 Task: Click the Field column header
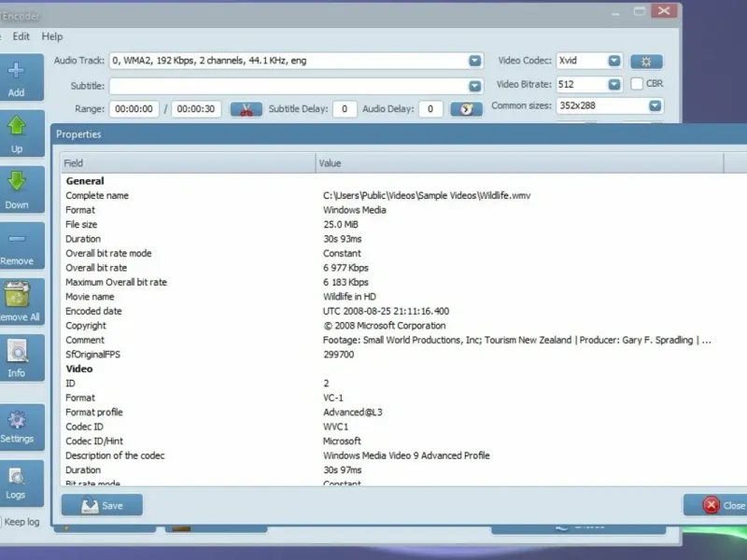(x=188, y=163)
